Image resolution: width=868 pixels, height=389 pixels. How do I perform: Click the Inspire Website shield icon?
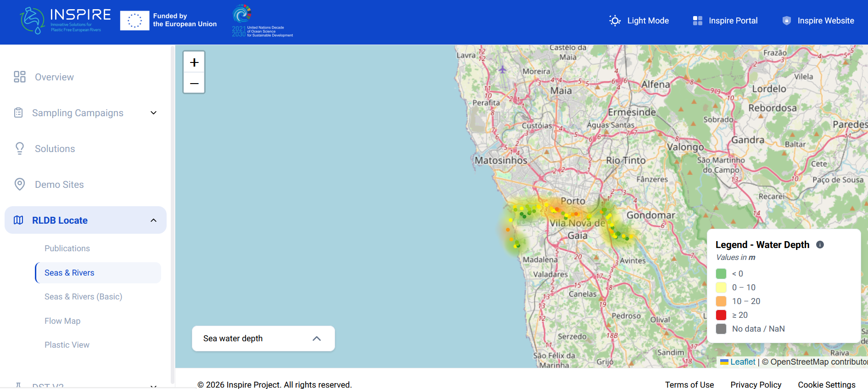pyautogui.click(x=786, y=21)
